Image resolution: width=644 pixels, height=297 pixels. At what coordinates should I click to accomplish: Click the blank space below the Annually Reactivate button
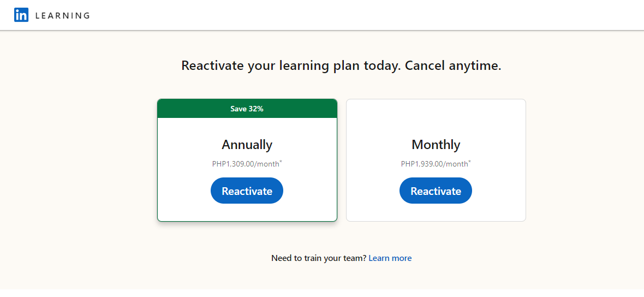coord(247,212)
